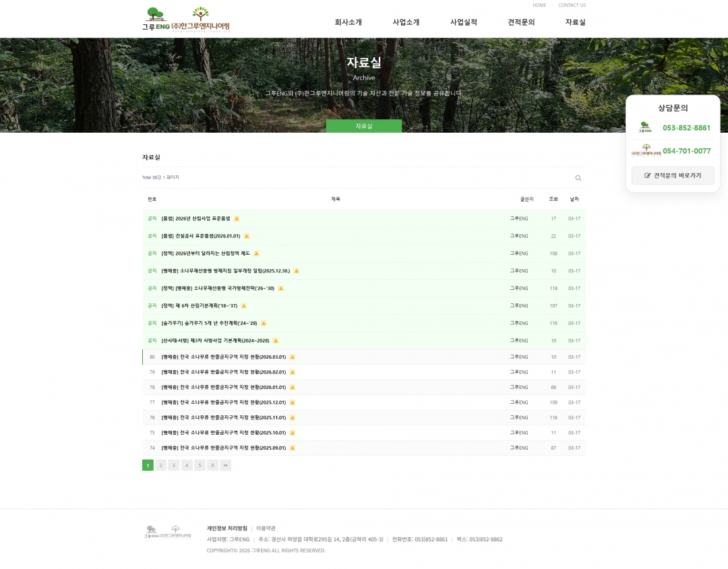
Task: Click the green 자료실 tab under the banner
Action: (x=364, y=126)
